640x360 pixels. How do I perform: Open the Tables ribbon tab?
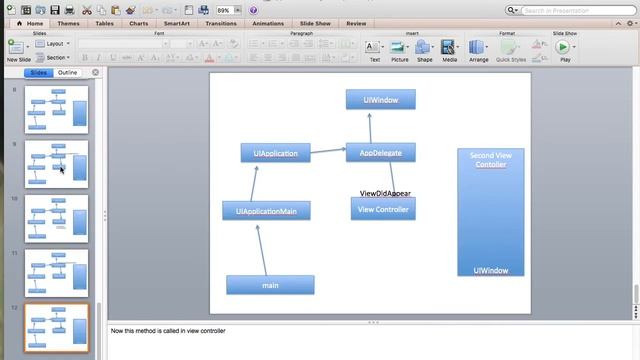(x=104, y=24)
